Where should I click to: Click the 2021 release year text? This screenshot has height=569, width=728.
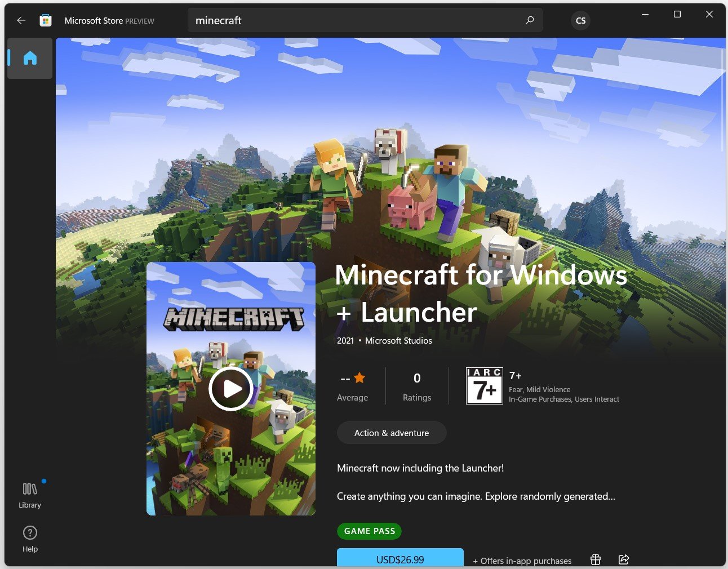345,341
